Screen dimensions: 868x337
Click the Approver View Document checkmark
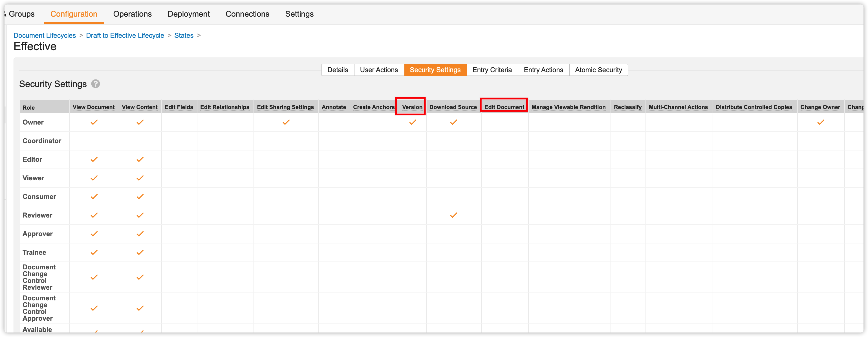click(94, 234)
